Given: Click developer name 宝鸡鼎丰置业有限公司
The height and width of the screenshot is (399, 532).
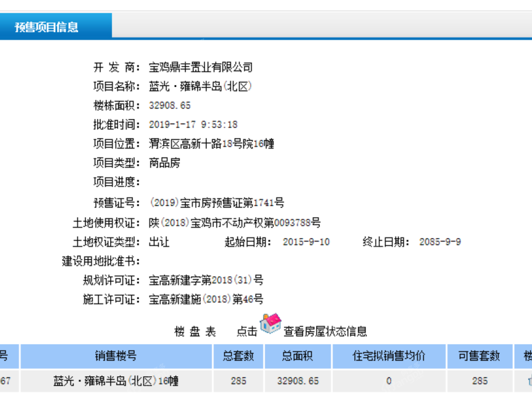Looking at the screenshot, I should pyautogui.click(x=201, y=67).
